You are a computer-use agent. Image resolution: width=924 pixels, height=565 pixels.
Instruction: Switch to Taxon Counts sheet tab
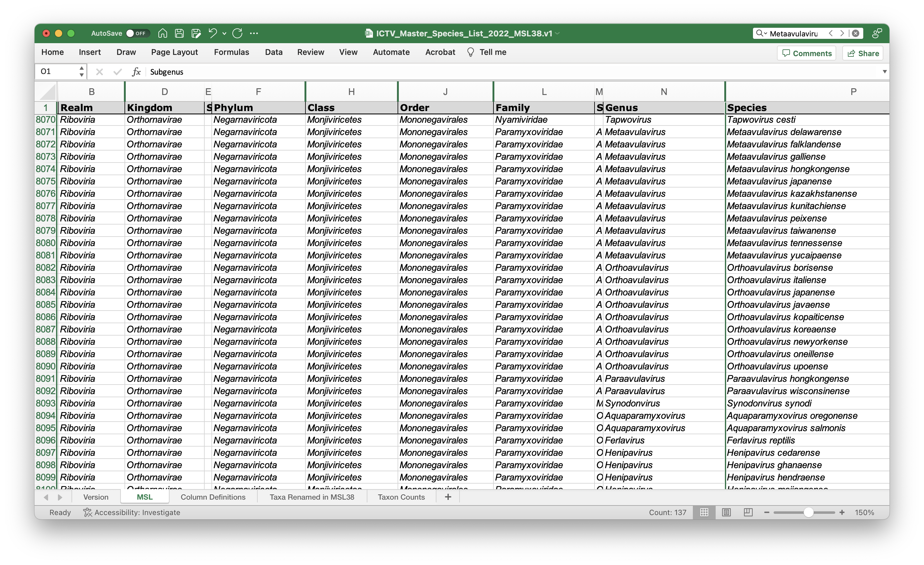click(401, 497)
